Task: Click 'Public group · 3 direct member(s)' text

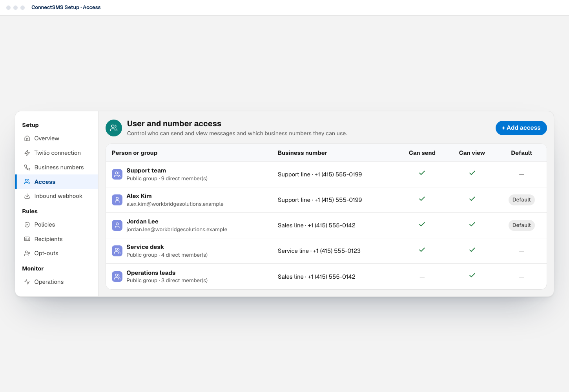Action: click(167, 280)
